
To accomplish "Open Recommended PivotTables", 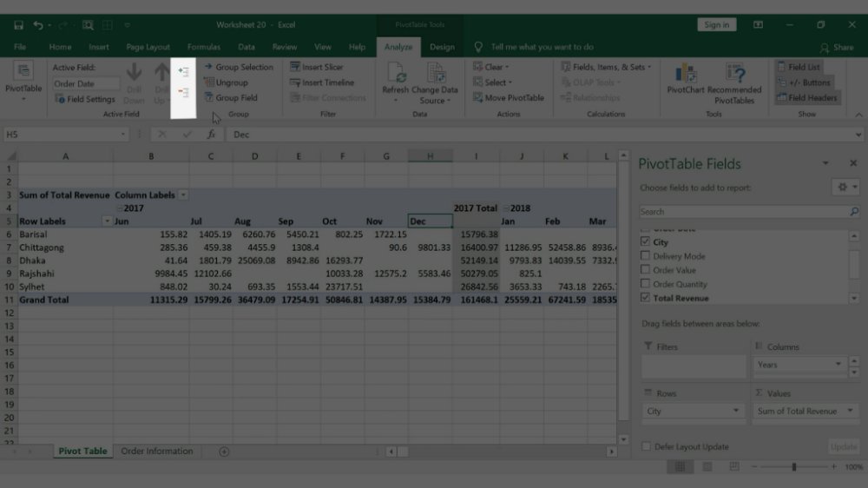I will point(734,83).
